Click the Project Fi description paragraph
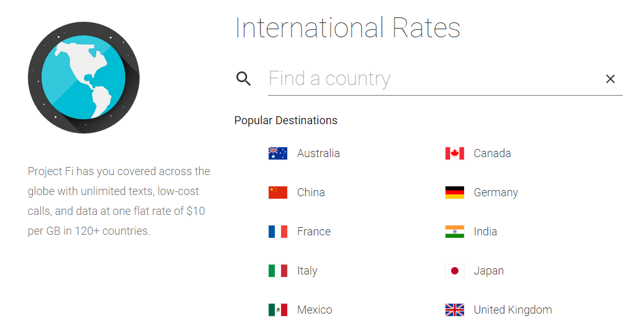 click(x=119, y=201)
